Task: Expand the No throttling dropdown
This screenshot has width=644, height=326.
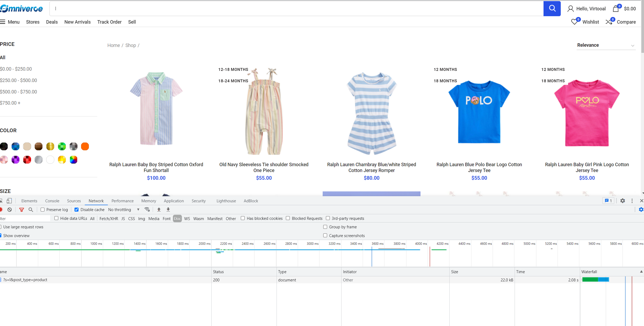Action: point(124,209)
